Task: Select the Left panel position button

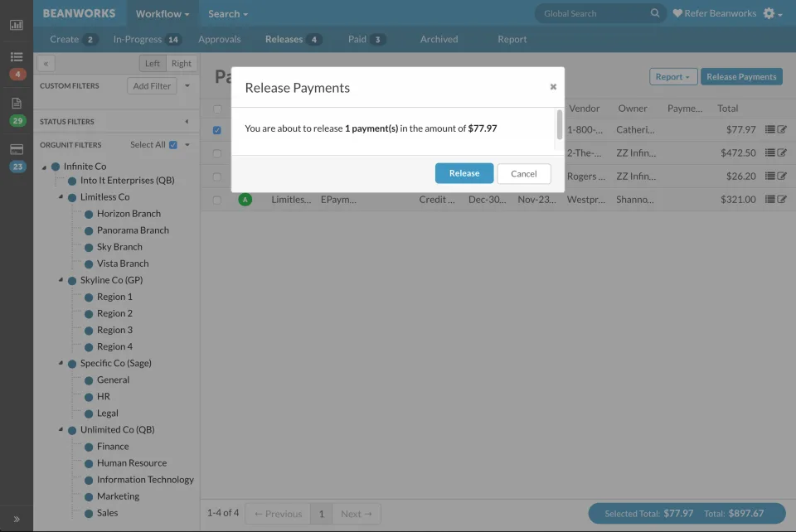Action: [x=153, y=64]
